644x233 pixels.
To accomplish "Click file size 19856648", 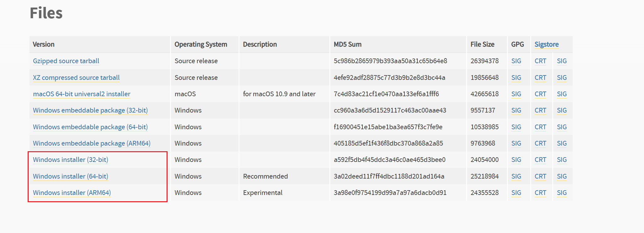I will point(485,78).
